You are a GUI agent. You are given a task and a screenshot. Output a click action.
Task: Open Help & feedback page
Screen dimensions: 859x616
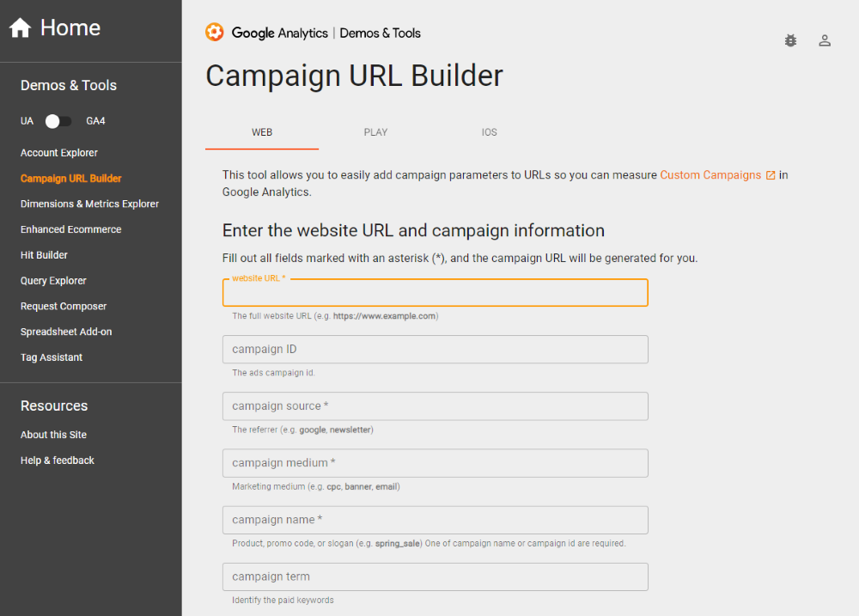tap(57, 460)
